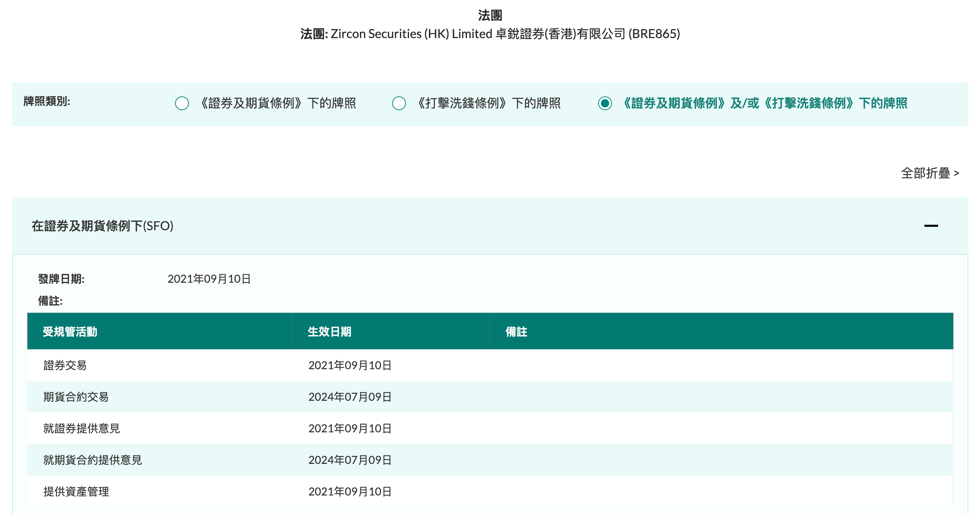Click 全部折疊 to collapse all sections
Viewport: 980px width, 514px height.
930,173
